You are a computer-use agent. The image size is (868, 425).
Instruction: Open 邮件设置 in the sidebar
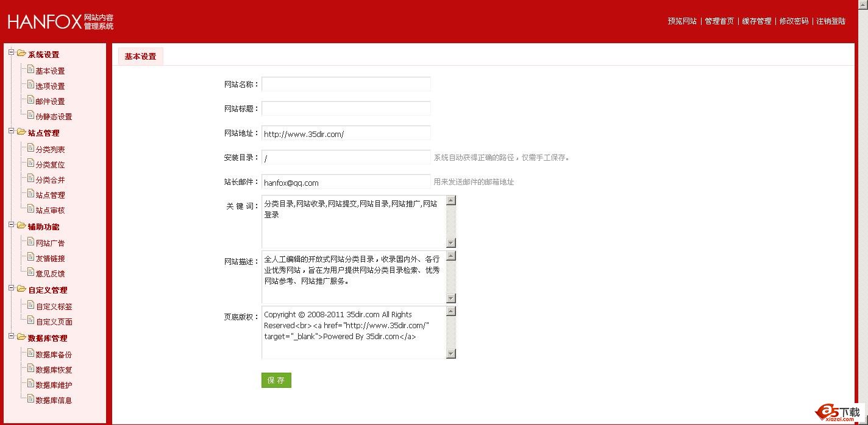pyautogui.click(x=50, y=102)
